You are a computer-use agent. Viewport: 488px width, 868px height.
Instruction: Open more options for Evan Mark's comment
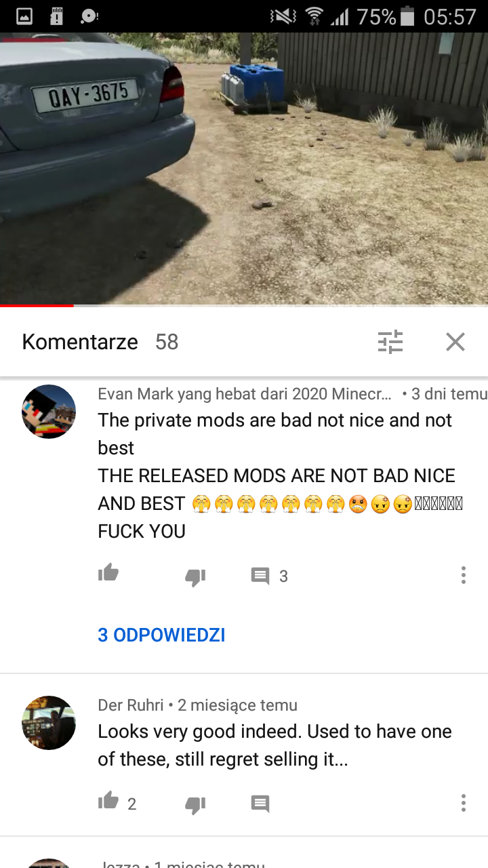click(464, 575)
